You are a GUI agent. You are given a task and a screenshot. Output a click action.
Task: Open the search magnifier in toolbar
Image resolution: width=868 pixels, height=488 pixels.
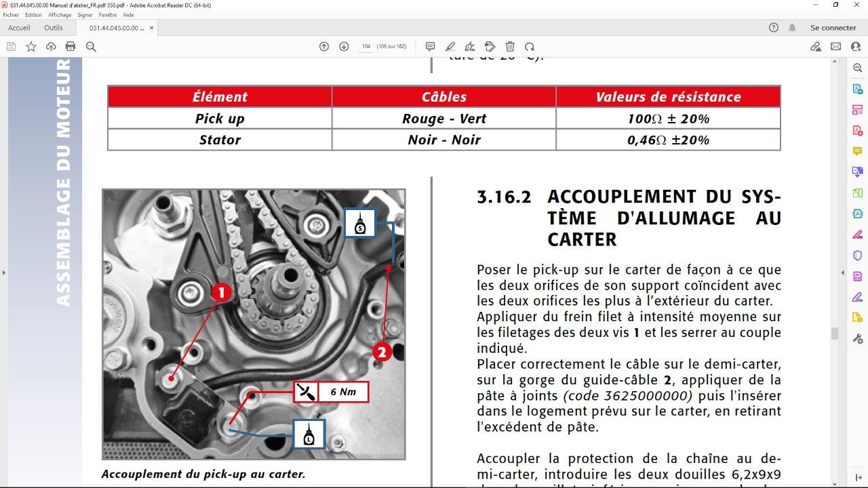[91, 47]
